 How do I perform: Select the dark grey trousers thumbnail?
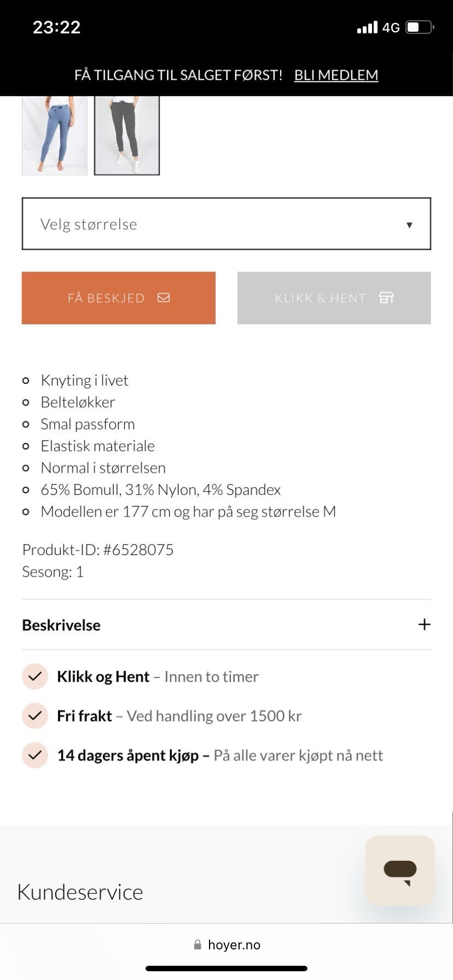(127, 135)
